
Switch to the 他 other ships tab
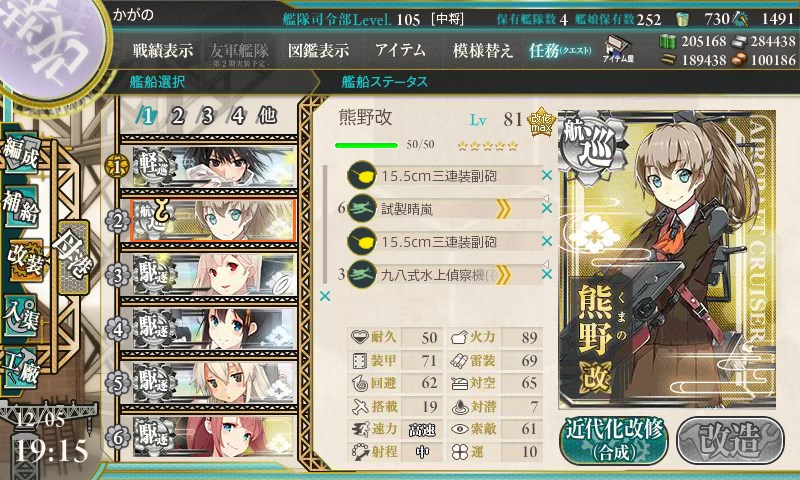tap(267, 116)
